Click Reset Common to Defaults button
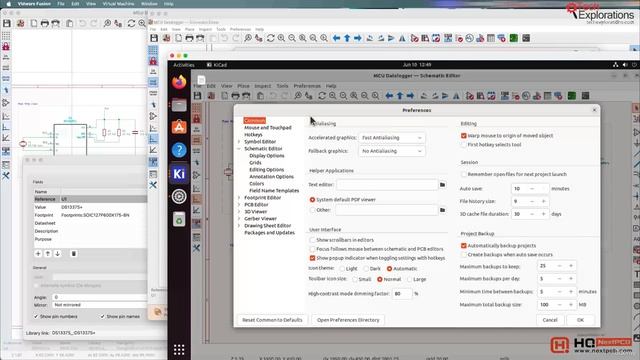The width and height of the screenshot is (640, 360). [272, 320]
